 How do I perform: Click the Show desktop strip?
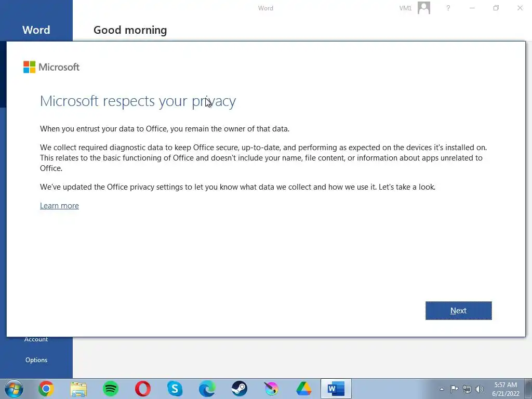(528, 389)
